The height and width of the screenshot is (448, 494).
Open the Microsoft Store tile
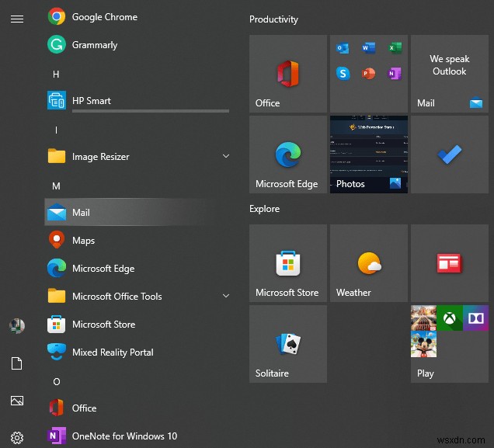pos(288,263)
